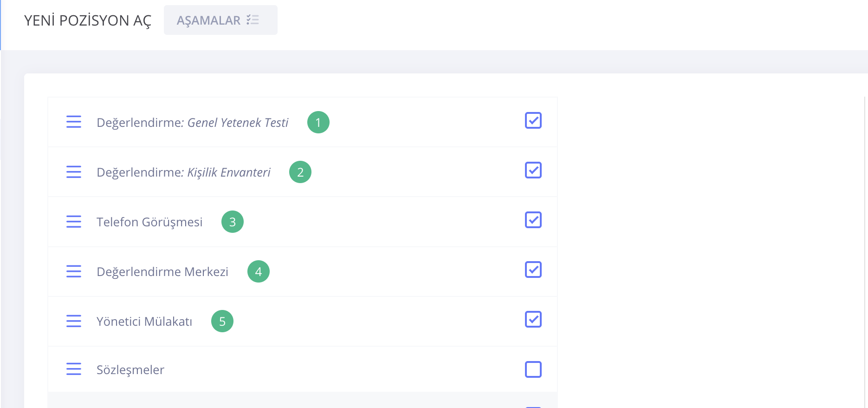868x408 pixels.
Task: Click drag handle icon beside Telefon Görüşmesi
Action: (x=74, y=222)
